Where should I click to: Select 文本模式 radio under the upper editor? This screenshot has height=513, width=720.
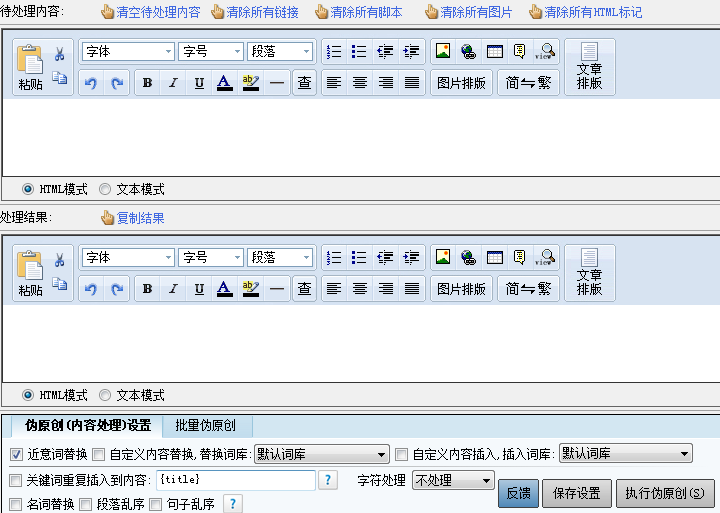[x=105, y=189]
